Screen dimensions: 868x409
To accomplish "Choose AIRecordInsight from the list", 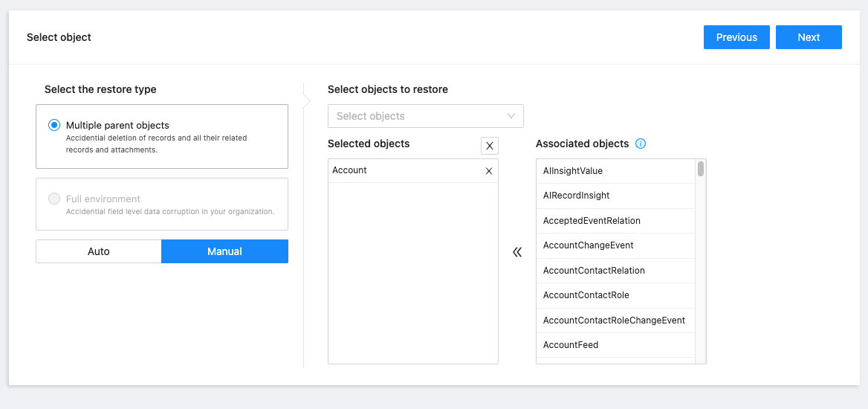I will click(576, 196).
